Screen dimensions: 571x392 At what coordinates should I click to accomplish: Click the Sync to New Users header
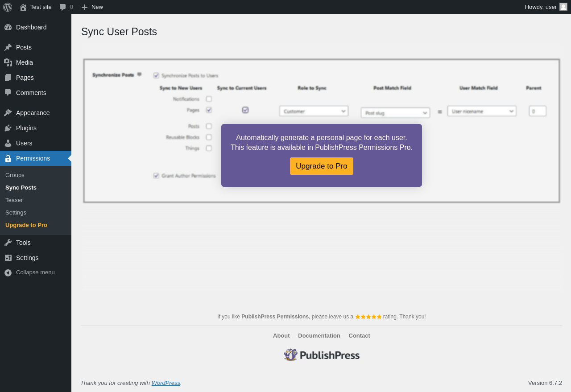coord(181,88)
